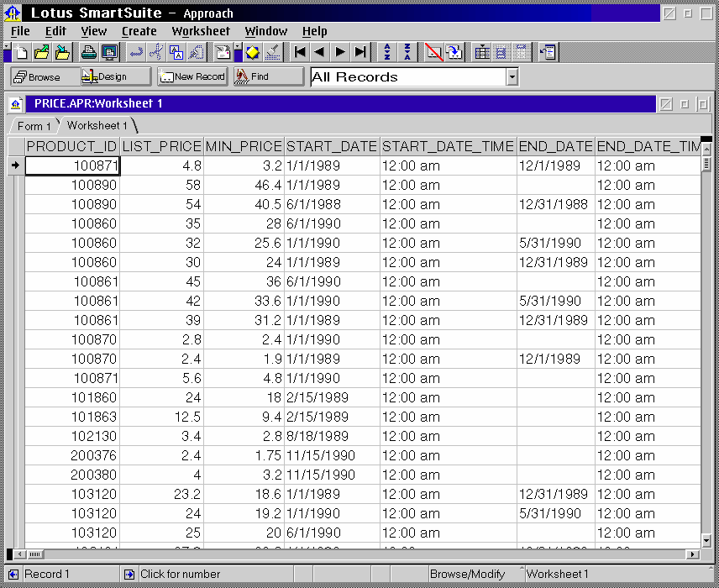Sort records descending Z to A

pyautogui.click(x=407, y=52)
